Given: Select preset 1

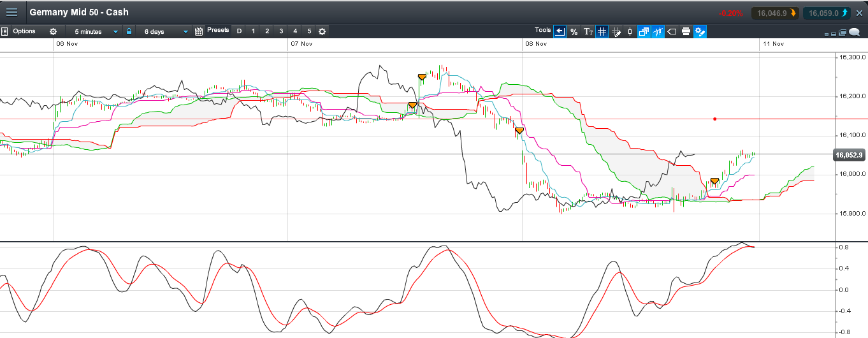Looking at the screenshot, I should [253, 31].
